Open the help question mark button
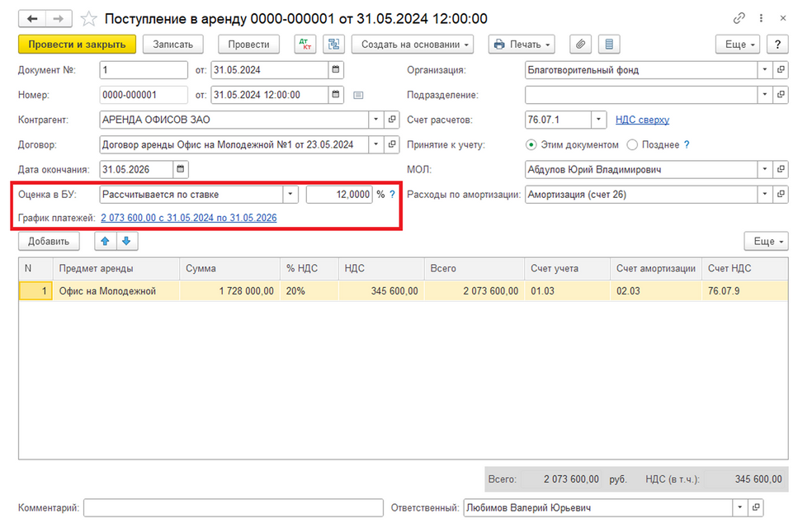The image size is (812, 528). pos(778,45)
